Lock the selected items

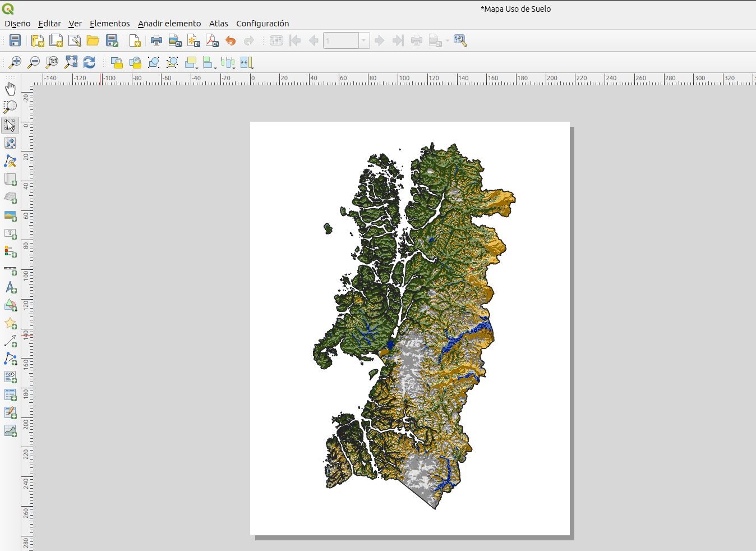(117, 62)
